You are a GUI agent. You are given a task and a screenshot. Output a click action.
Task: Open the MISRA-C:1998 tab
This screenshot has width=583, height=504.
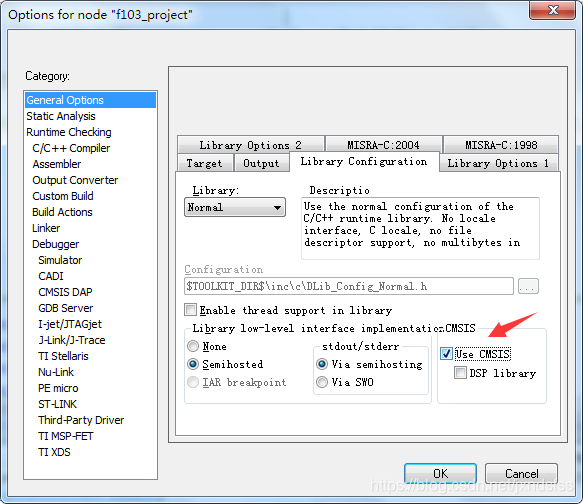point(501,145)
